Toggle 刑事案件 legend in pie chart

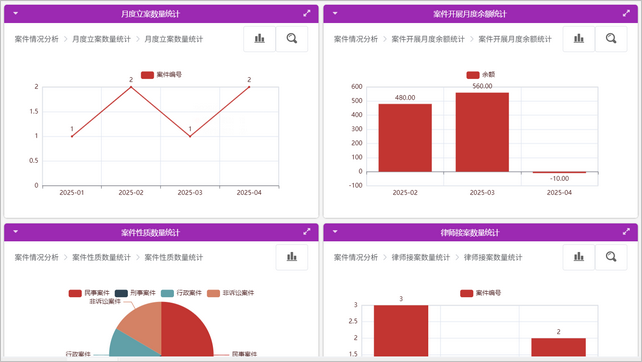point(136,293)
